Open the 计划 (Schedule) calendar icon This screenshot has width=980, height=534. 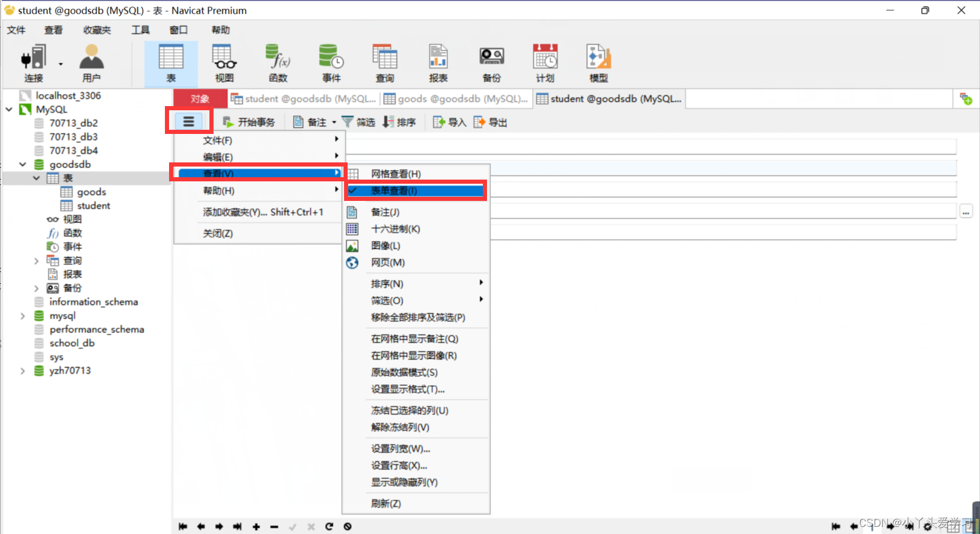point(545,63)
